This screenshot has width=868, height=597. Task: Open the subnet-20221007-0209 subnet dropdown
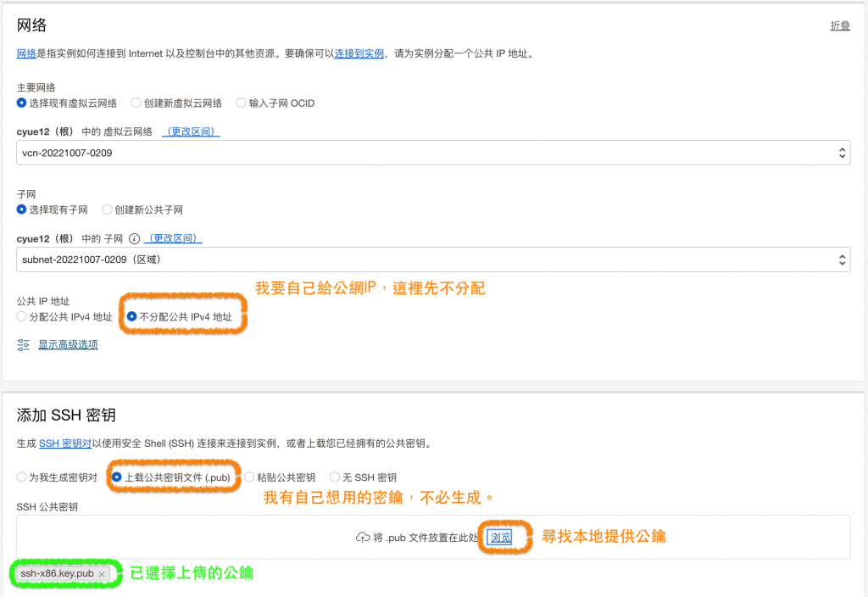[x=432, y=259]
